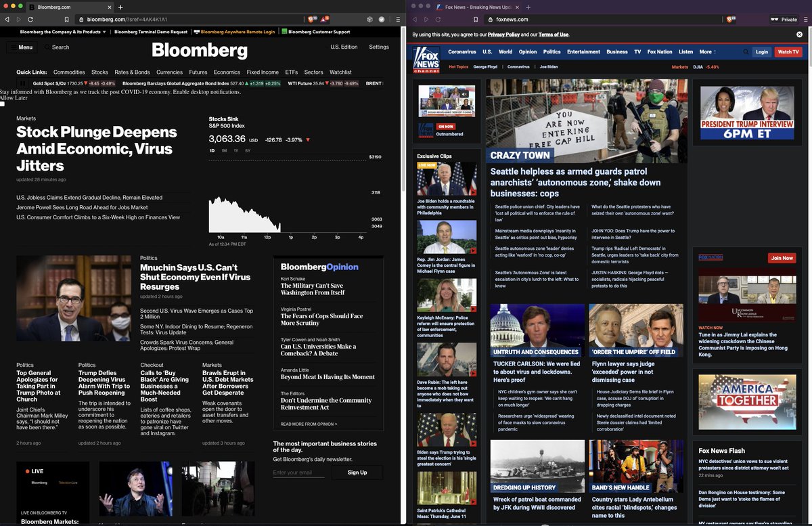Click the Fox News Login button
The width and height of the screenshot is (812, 526).
click(x=762, y=51)
